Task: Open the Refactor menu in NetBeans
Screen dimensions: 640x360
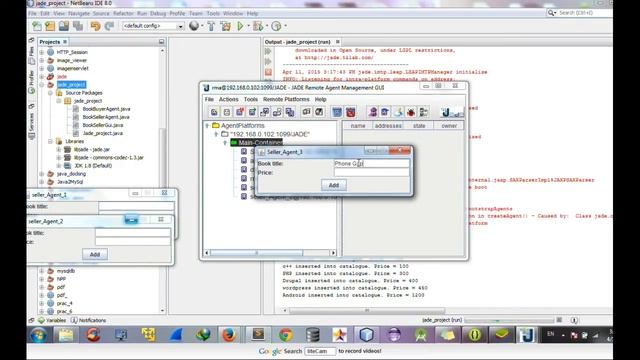Action: click(123, 13)
